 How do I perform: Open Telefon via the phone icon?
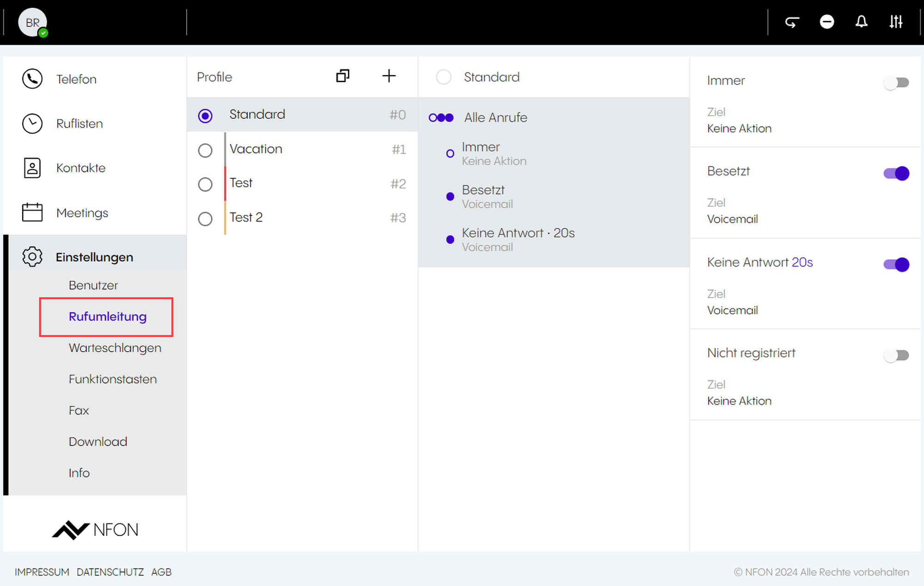point(32,79)
